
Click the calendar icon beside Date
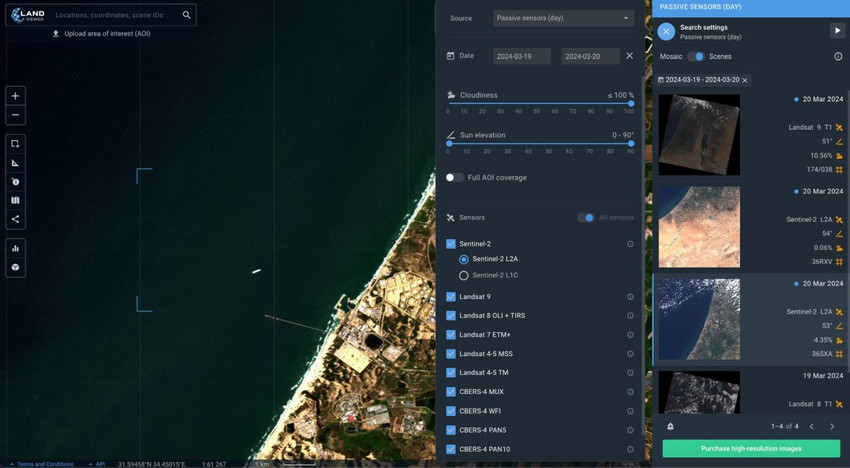[x=450, y=56]
